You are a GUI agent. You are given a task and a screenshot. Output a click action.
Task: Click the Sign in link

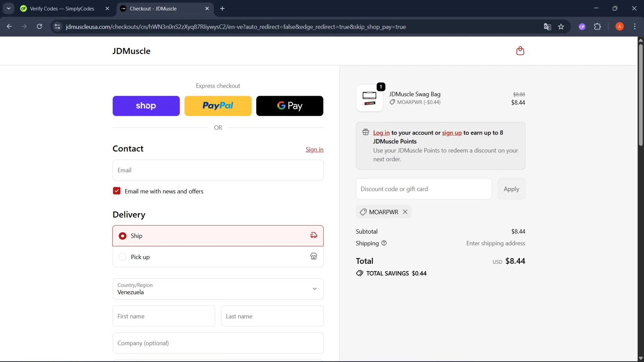click(315, 149)
